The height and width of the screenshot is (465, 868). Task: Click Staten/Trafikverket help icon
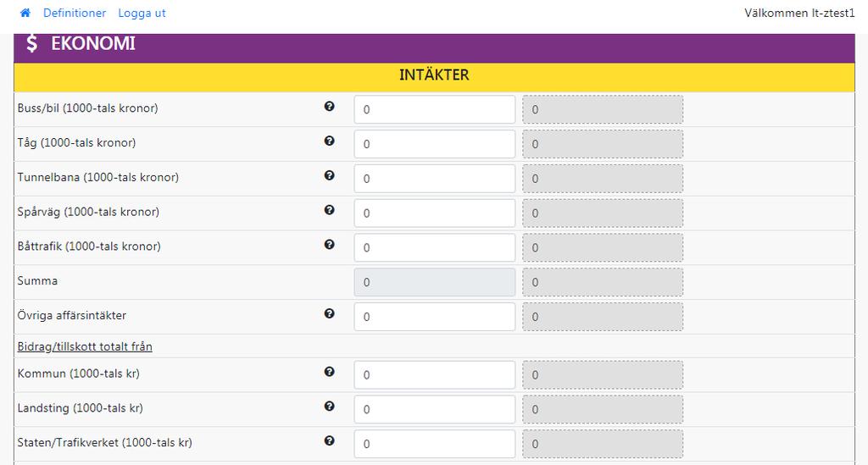(330, 440)
